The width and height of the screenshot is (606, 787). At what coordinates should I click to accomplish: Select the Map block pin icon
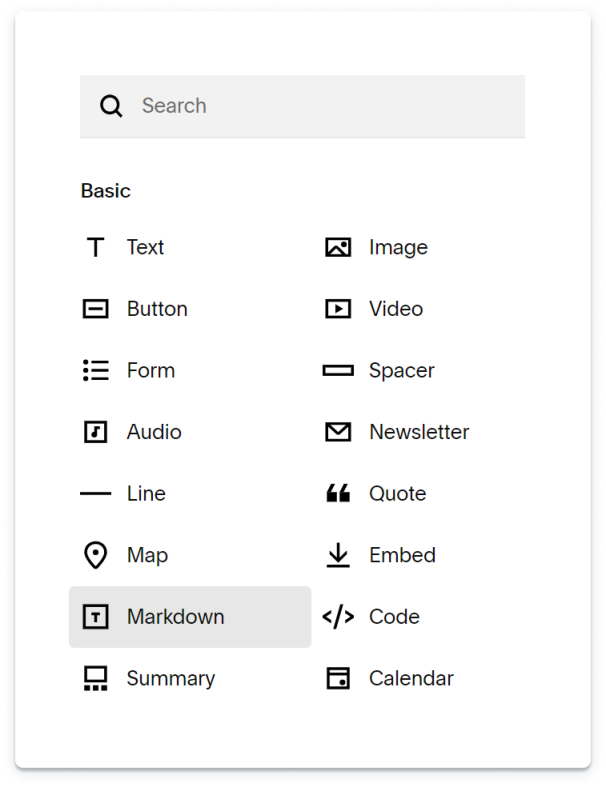tap(95, 555)
